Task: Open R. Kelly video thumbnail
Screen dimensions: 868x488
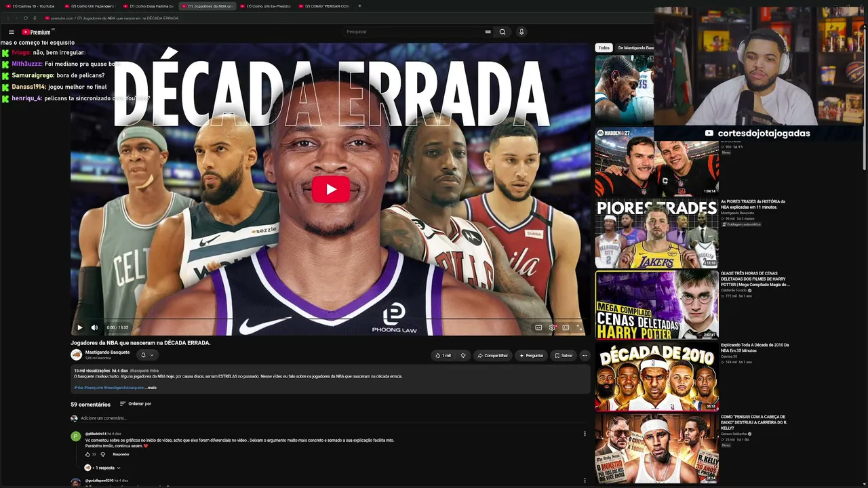Action: tap(656, 449)
